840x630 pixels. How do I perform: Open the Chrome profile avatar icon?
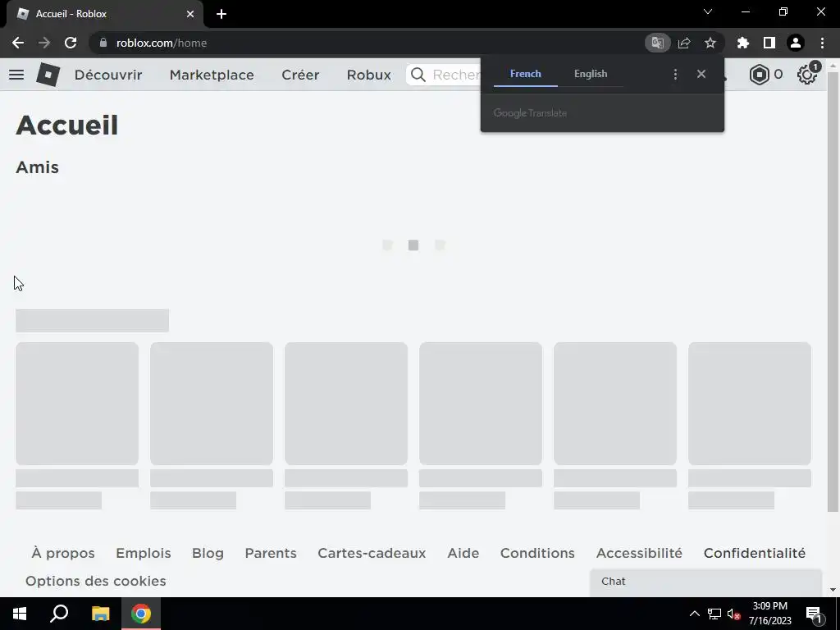796,43
